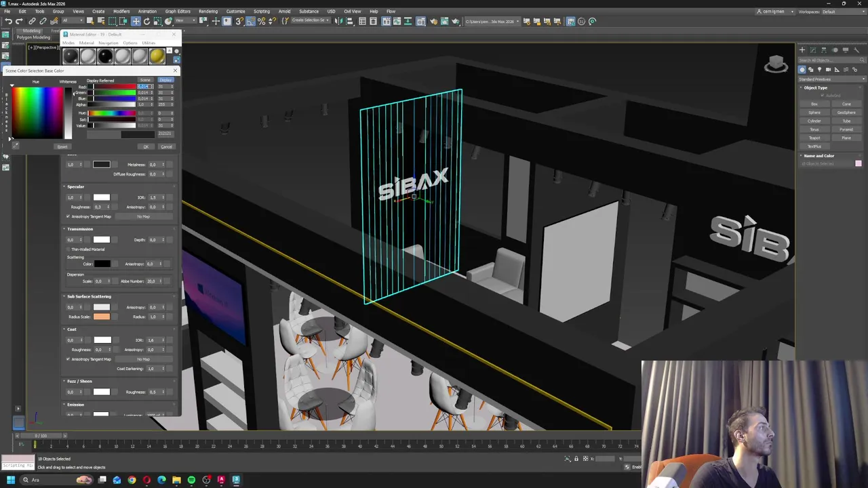Open the Graph Editors menu
The height and width of the screenshot is (488, 868).
178,12
